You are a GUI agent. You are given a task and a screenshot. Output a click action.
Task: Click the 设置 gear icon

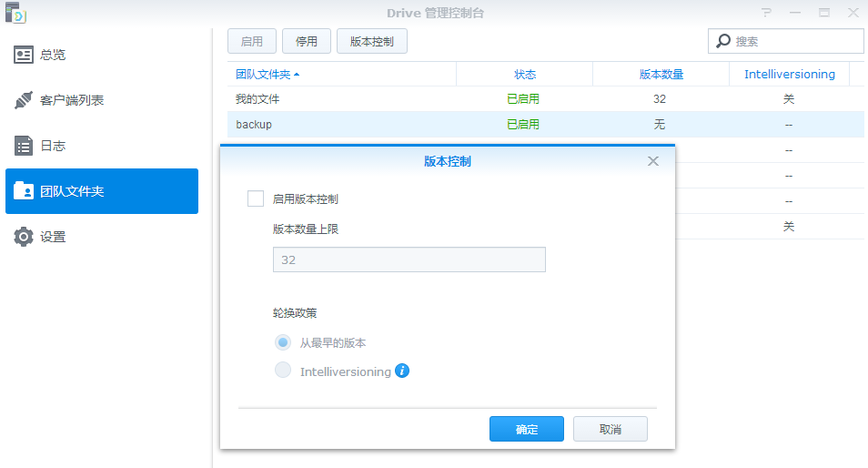(24, 237)
